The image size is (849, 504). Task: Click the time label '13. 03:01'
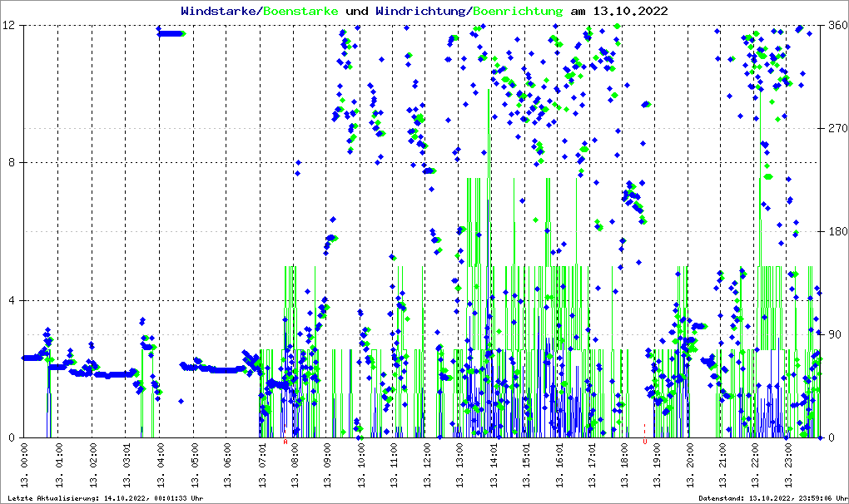point(127,465)
